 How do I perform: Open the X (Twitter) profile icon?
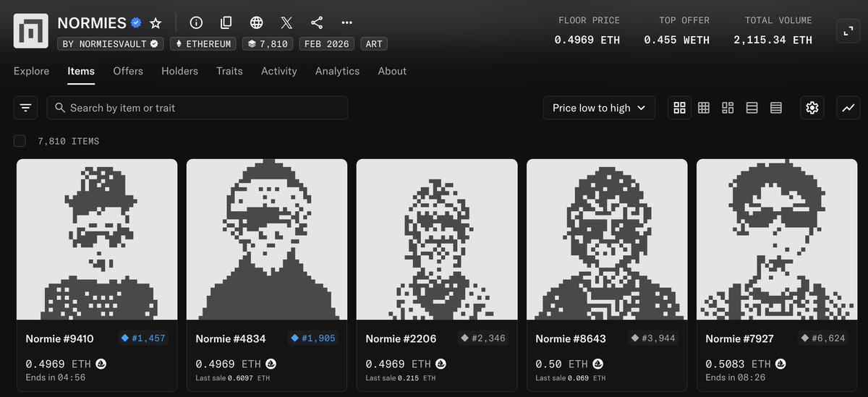(286, 22)
